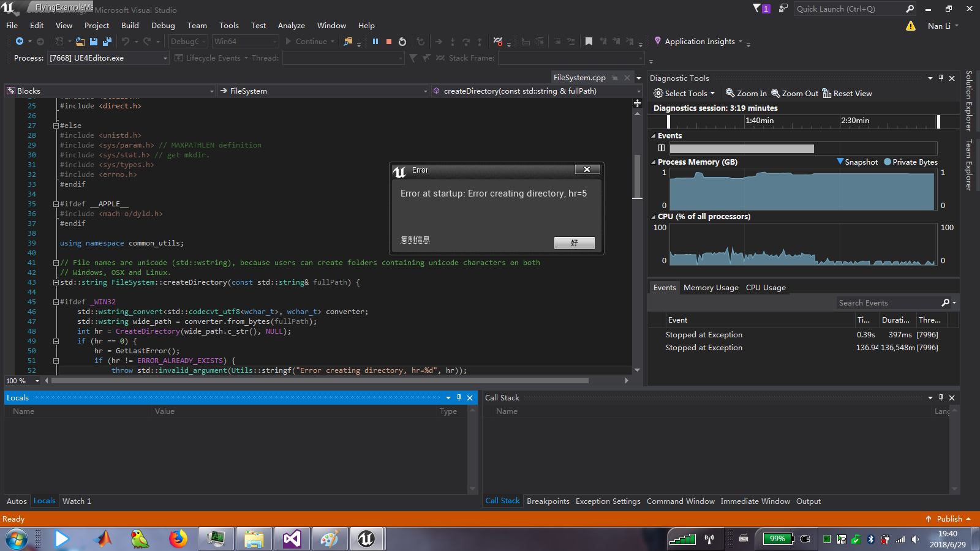
Task: Open the editor zoom 100 % dropdown
Action: coord(23,381)
